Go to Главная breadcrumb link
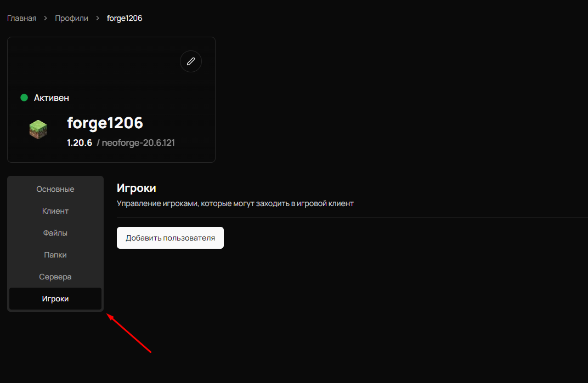The width and height of the screenshot is (588, 383). click(22, 18)
